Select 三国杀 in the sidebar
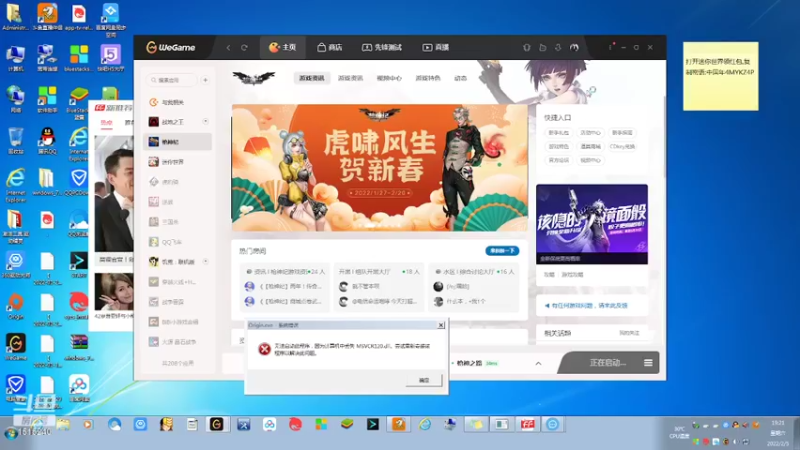Screen dimensions: 800x450 (x=177, y=222)
